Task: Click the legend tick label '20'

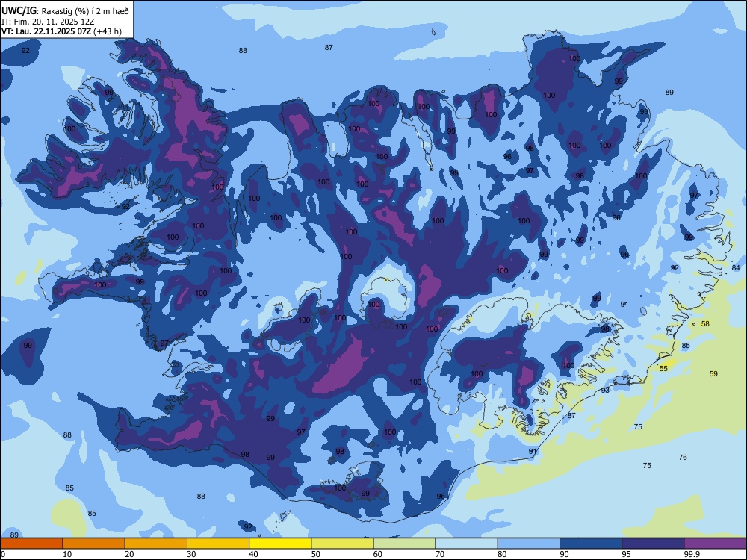Action: [129, 554]
